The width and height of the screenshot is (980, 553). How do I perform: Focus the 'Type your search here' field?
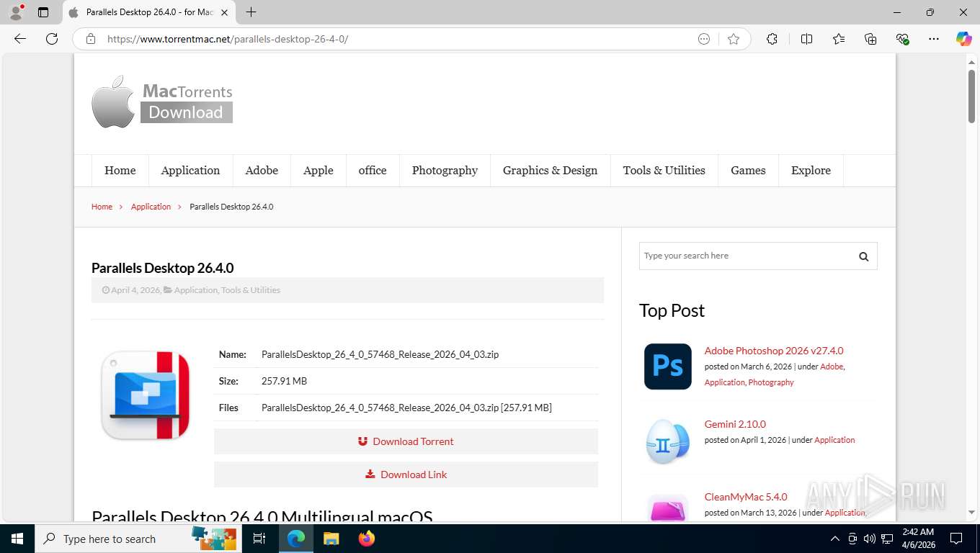point(745,256)
